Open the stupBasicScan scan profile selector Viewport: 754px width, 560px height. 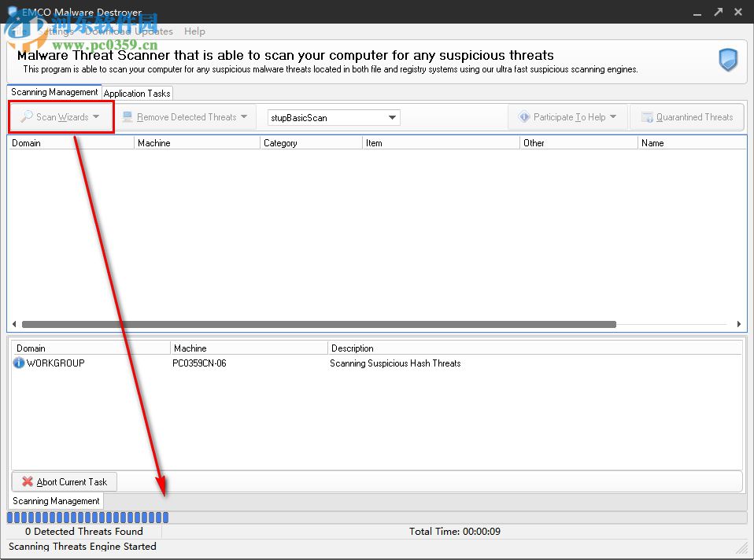click(391, 117)
